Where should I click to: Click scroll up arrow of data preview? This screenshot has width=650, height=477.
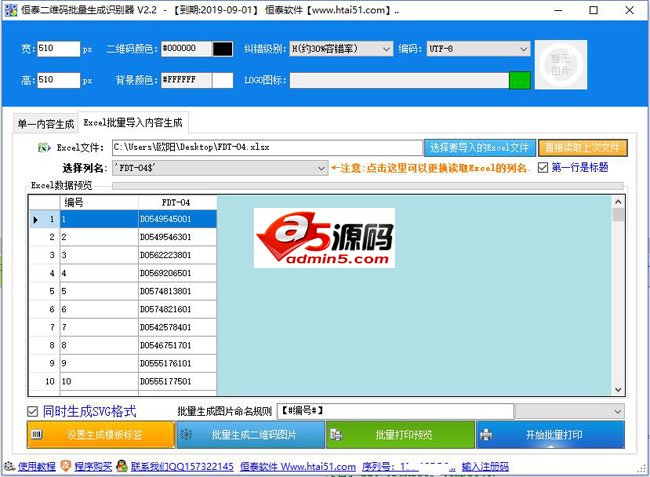coord(618,202)
